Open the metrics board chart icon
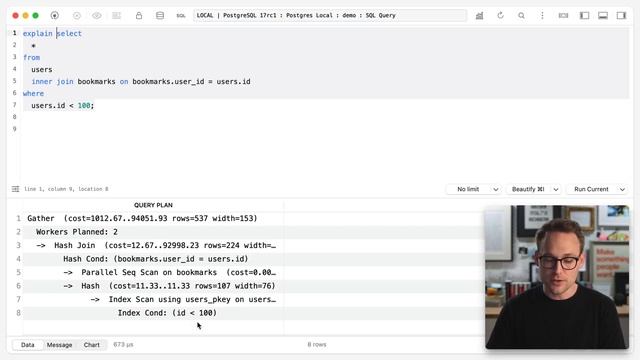Screen dimensions: 640x360 coord(480,16)
